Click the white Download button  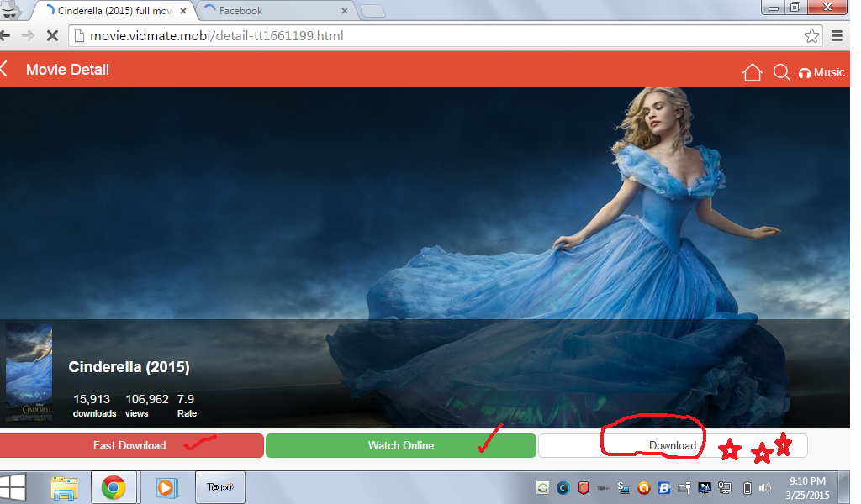tap(673, 445)
